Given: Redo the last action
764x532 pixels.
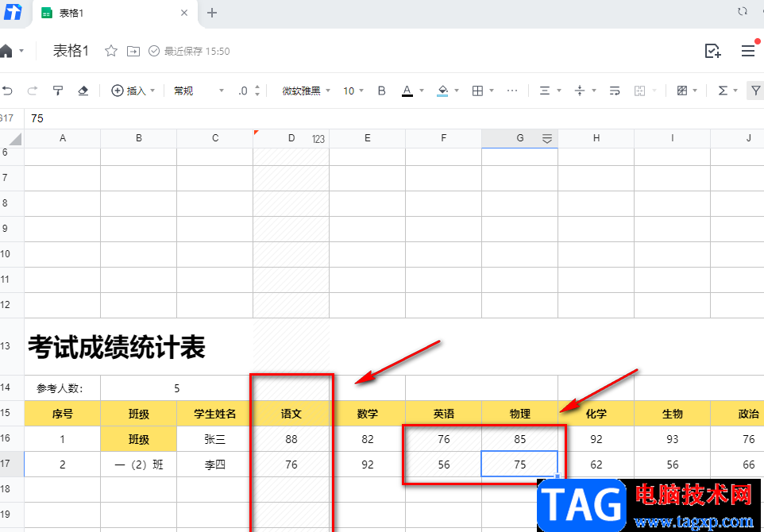Looking at the screenshot, I should pyautogui.click(x=32, y=91).
